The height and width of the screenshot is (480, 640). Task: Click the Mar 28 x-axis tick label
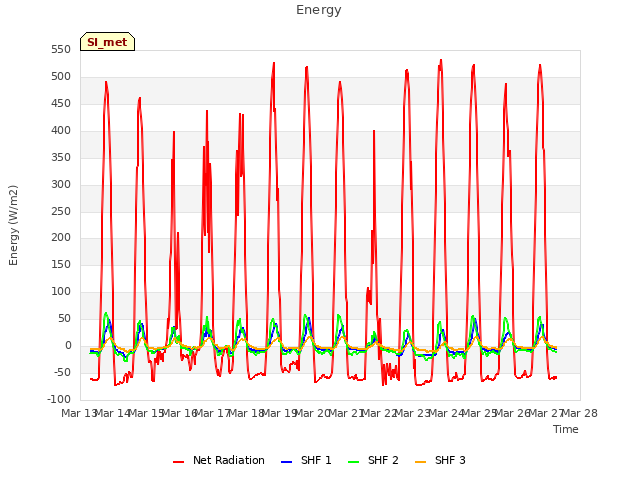[x=580, y=413]
